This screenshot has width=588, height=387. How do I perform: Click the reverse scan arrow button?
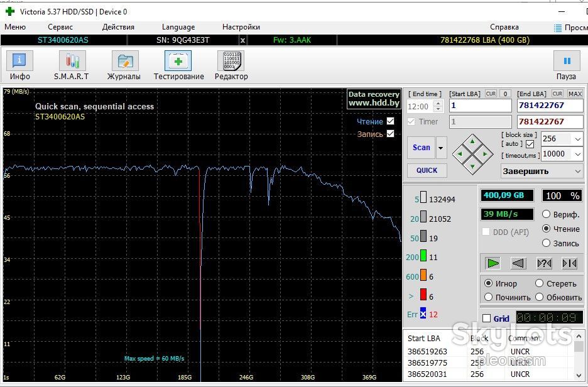point(518,263)
